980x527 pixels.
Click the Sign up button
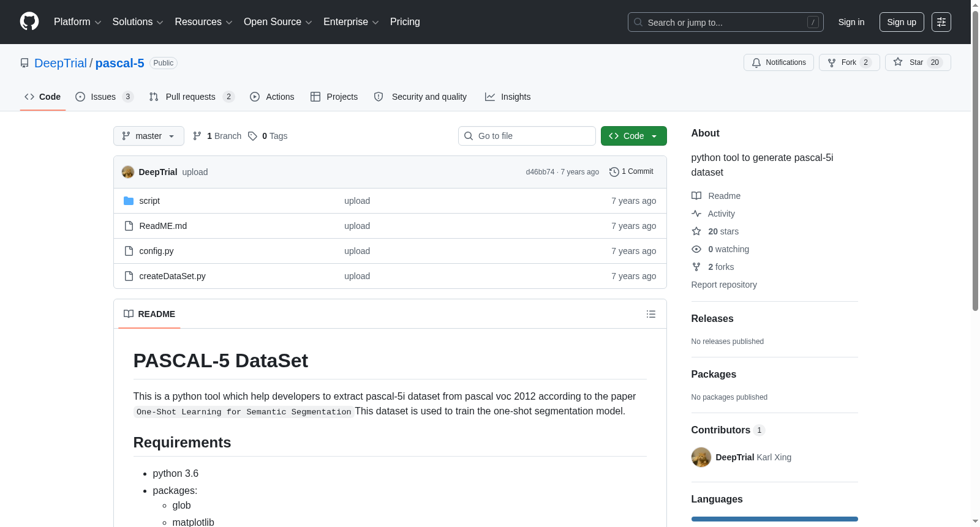click(902, 22)
